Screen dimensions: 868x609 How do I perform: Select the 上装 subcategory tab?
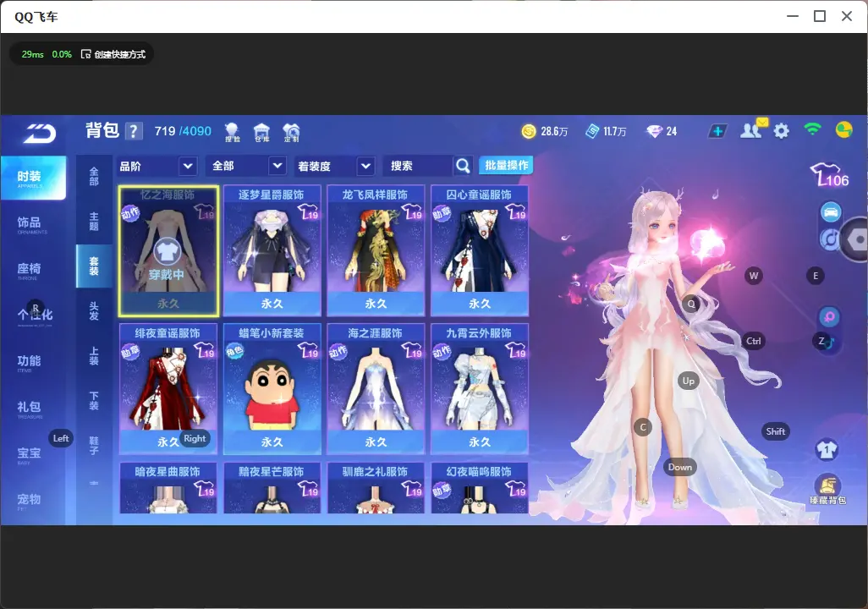click(x=94, y=356)
